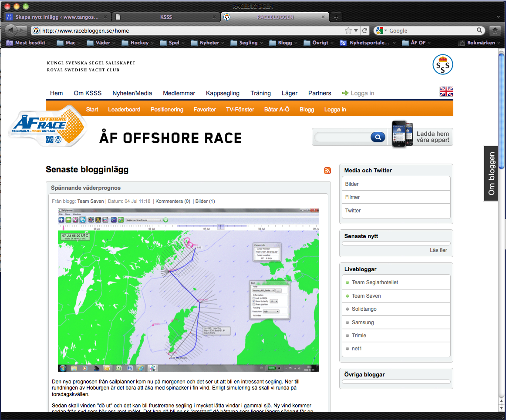Open Läger menu item

[290, 93]
